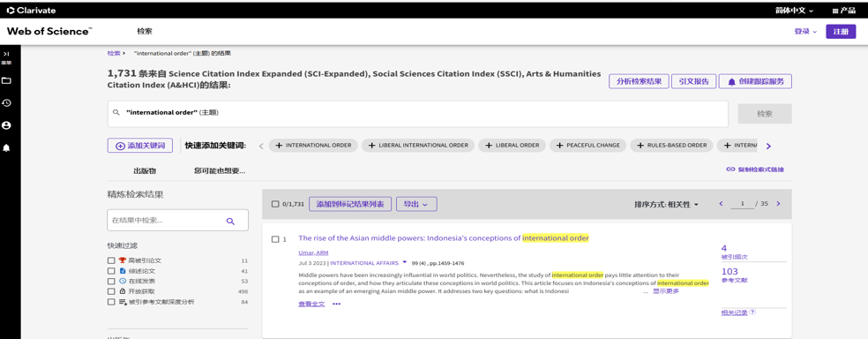Expand arrow next to INTERNATIONAL AFFAIRS journal
The height and width of the screenshot is (339, 868).
pos(405,262)
